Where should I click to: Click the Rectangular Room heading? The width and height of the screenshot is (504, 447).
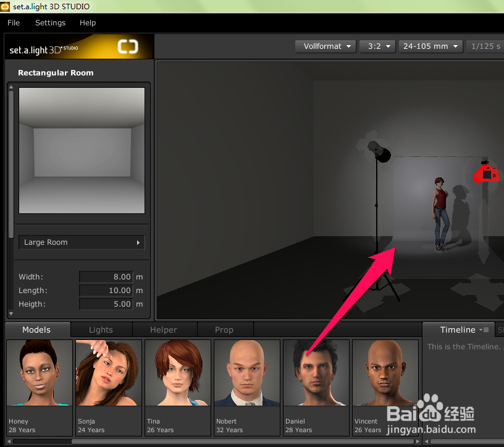click(56, 73)
